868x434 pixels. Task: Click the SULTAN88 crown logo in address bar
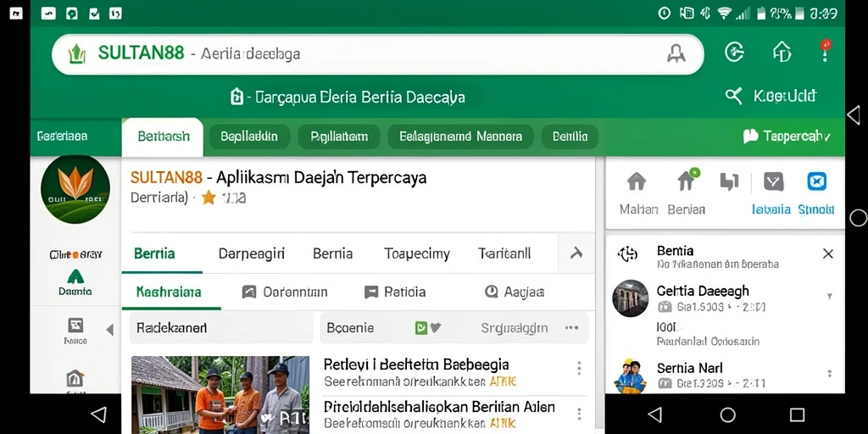[77, 53]
